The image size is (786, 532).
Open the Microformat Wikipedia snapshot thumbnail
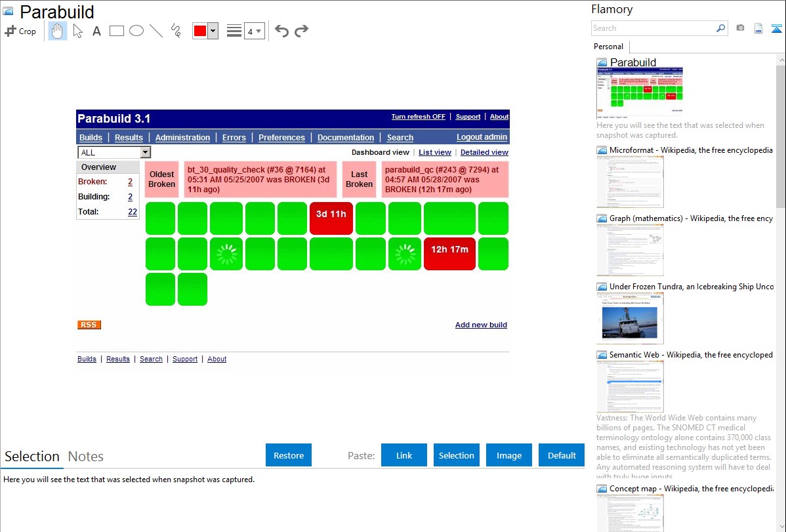point(630,182)
